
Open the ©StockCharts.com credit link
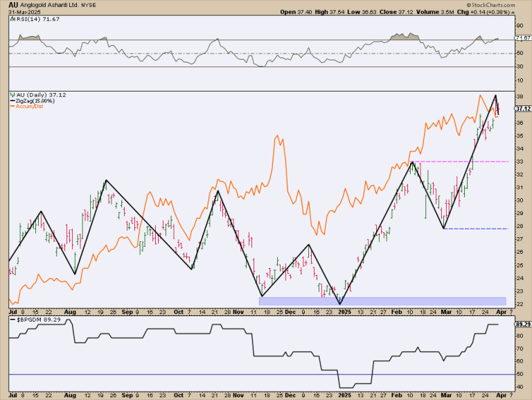point(490,5)
